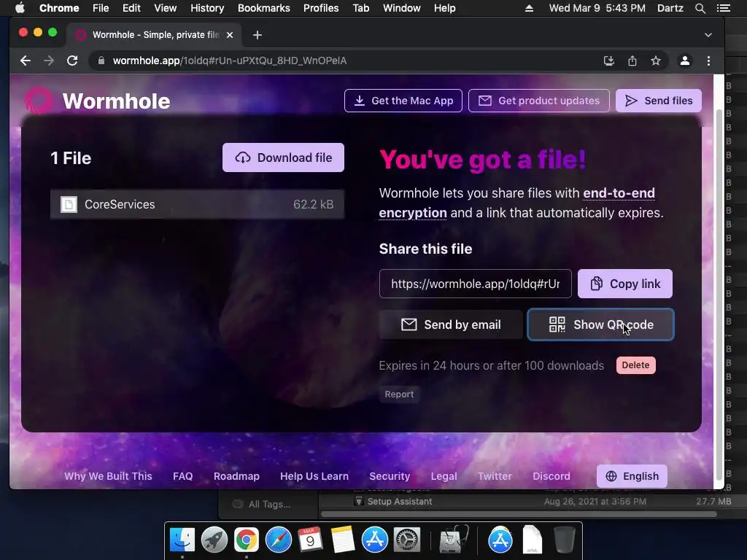Open the Profiles menu
747x560 pixels.
tap(321, 8)
